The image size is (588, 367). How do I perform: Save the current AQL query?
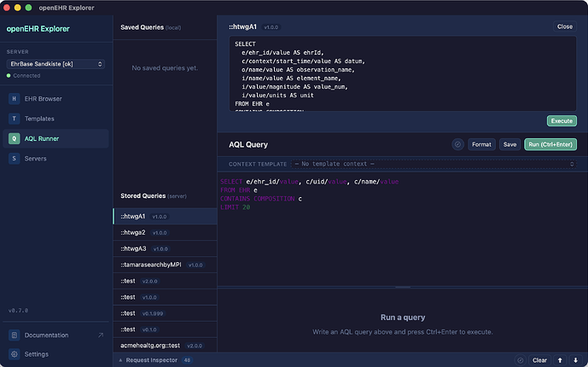(x=509, y=144)
